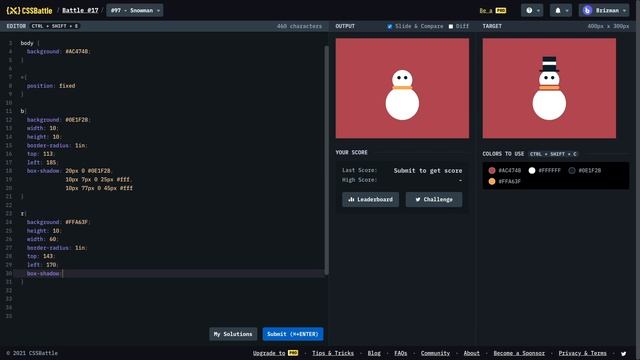Open Battle #17 breadcrumb link
Viewport: 640px width, 360px height.
tap(80, 11)
